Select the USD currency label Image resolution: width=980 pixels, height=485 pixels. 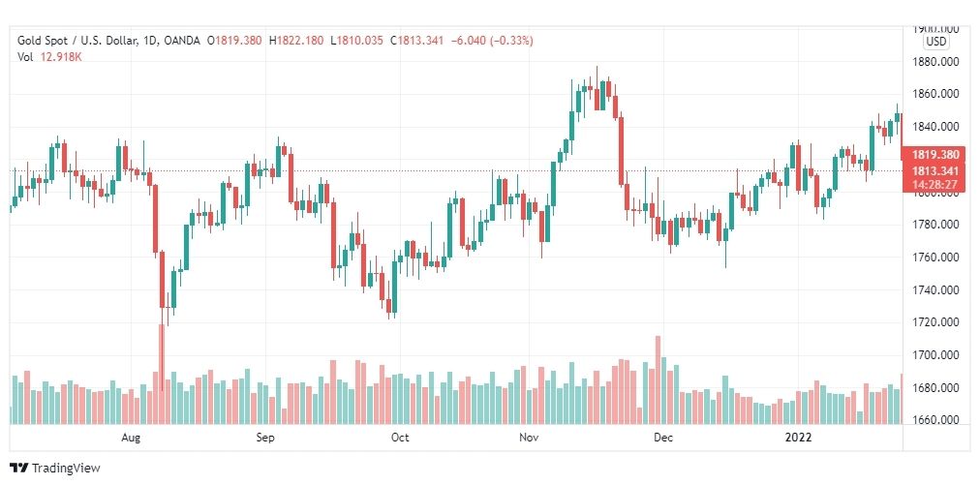[x=936, y=42]
